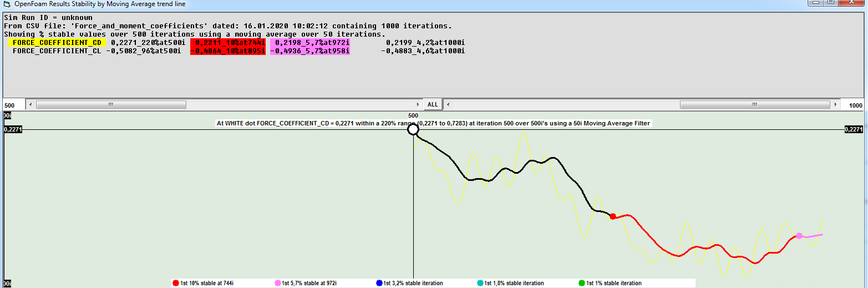Restore the window using title bar button

click(x=831, y=3)
